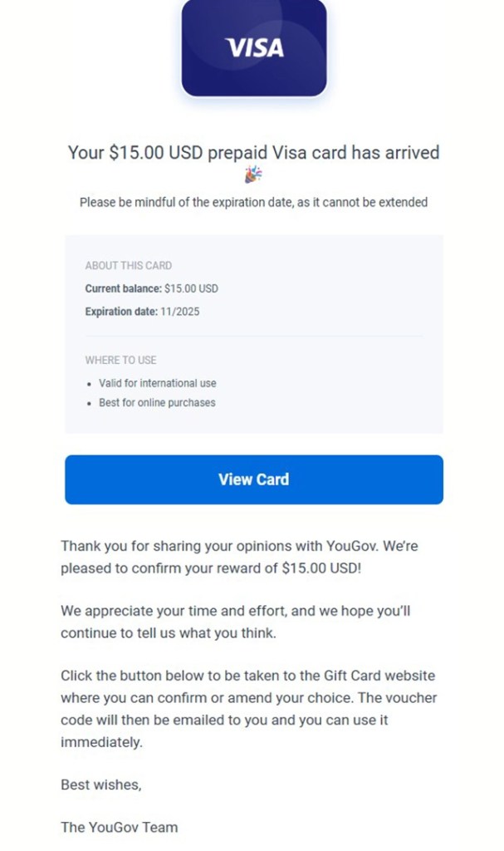This screenshot has width=504, height=851.
Task: Select the 'Current balance: $15.00 USD' line
Action: click(149, 288)
